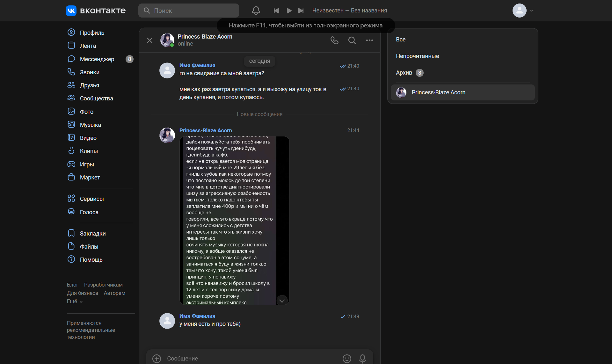Start a voice call with Princess-Blaze Acorn
Viewport: 612px width, 364px height.
tap(334, 40)
